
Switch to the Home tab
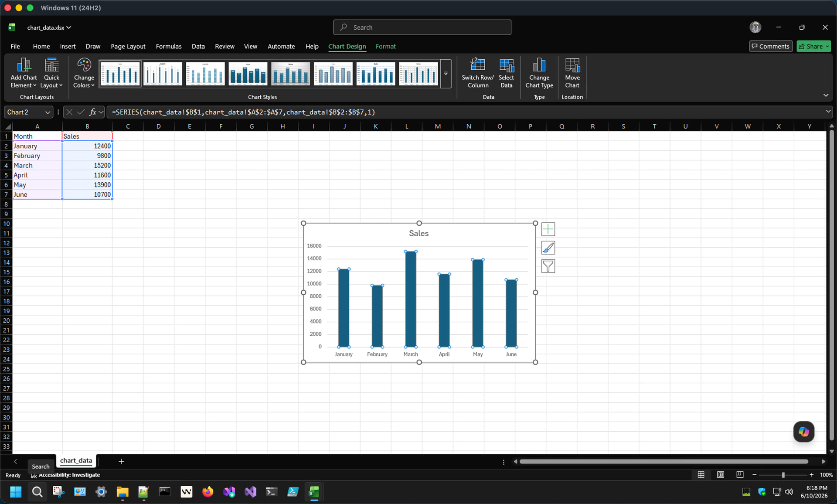point(41,46)
